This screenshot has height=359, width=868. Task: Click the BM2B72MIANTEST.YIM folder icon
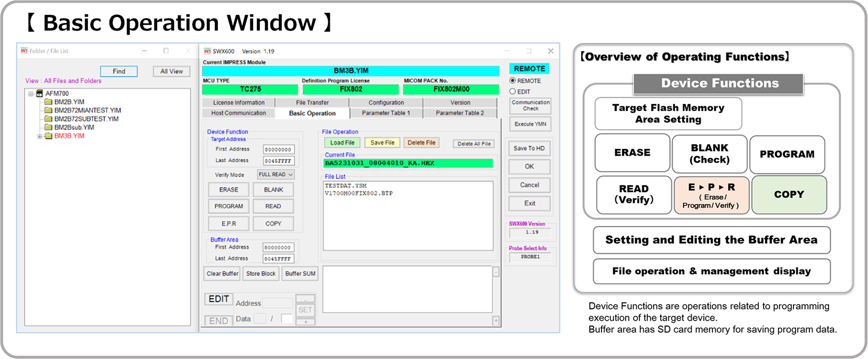[x=48, y=110]
